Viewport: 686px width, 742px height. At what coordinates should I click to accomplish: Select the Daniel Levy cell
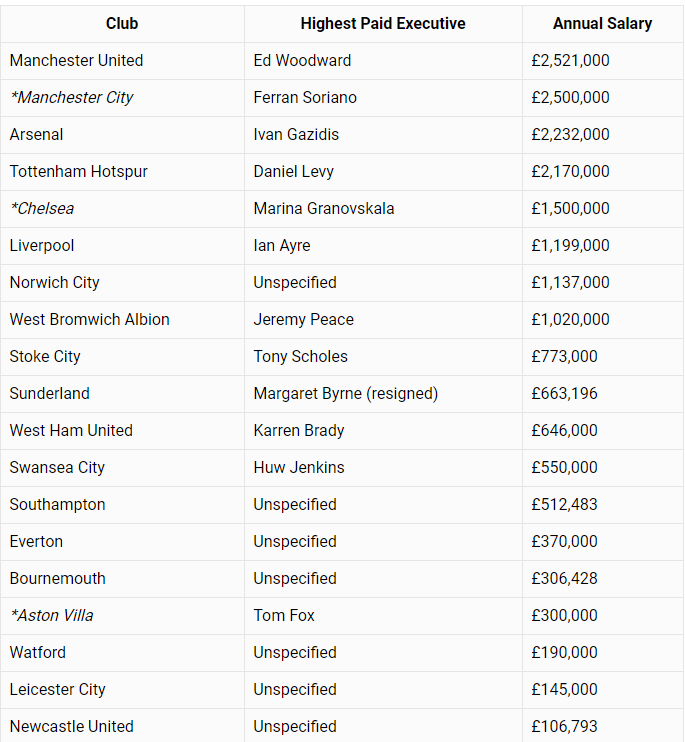pos(383,171)
